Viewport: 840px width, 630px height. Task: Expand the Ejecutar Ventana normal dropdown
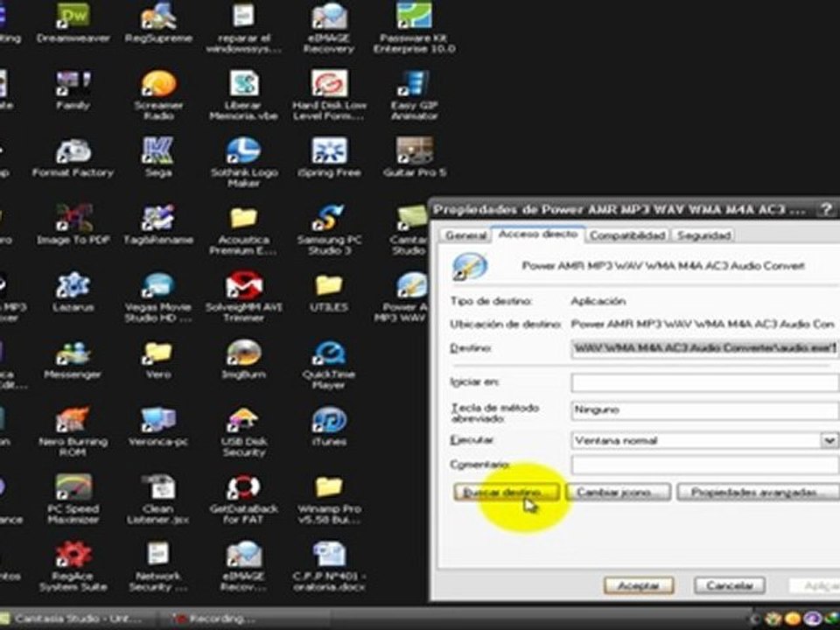[x=829, y=440]
